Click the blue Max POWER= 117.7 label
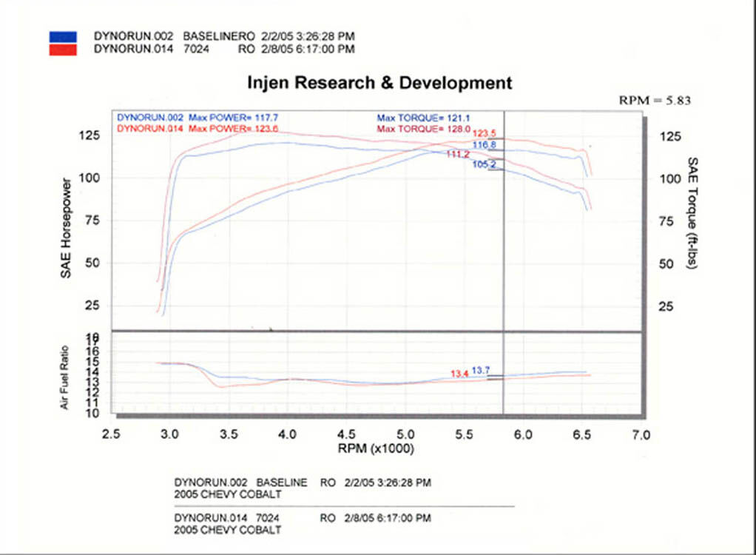Viewport: 756px width, 555px height. tap(233, 118)
